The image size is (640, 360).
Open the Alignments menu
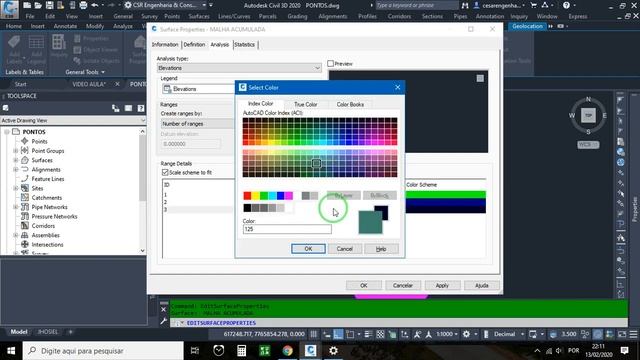[x=332, y=16]
